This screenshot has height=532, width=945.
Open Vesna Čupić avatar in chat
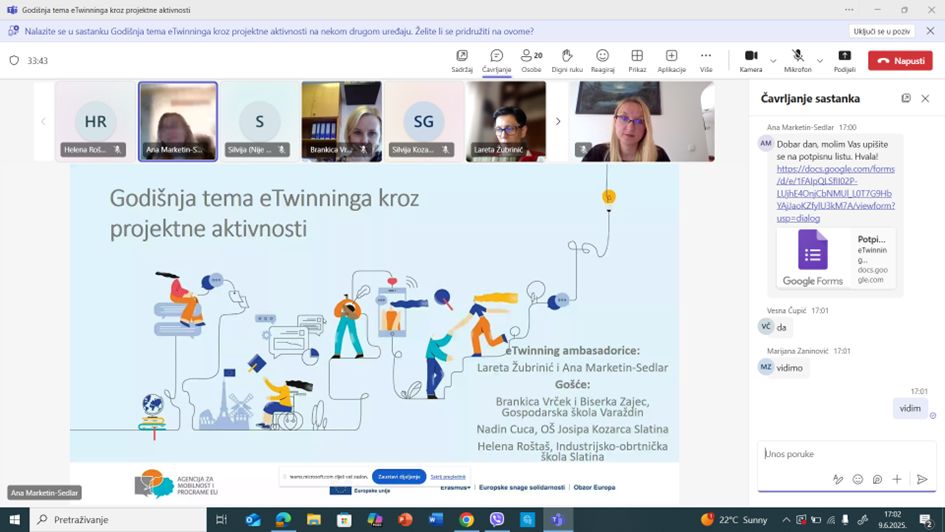(765, 327)
